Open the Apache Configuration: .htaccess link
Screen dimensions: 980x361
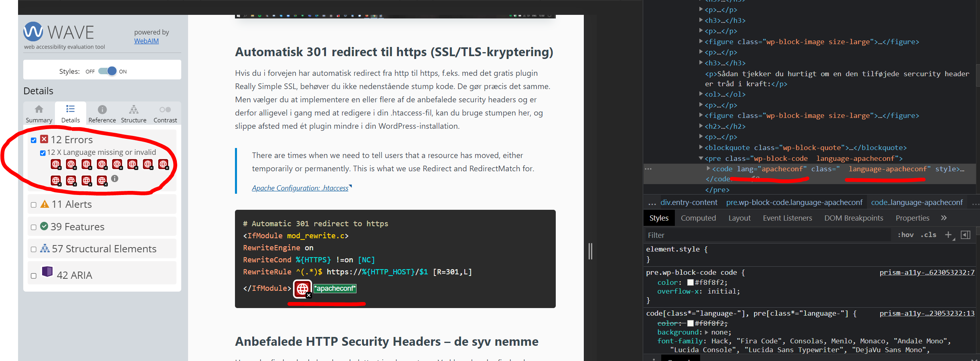(300, 188)
